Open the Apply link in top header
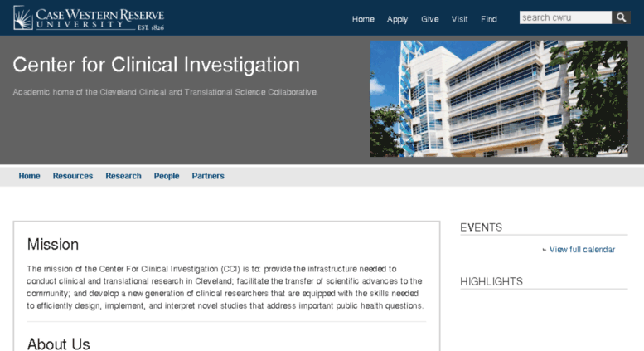Image resolution: width=644 pixels, height=351 pixels. pyautogui.click(x=397, y=19)
